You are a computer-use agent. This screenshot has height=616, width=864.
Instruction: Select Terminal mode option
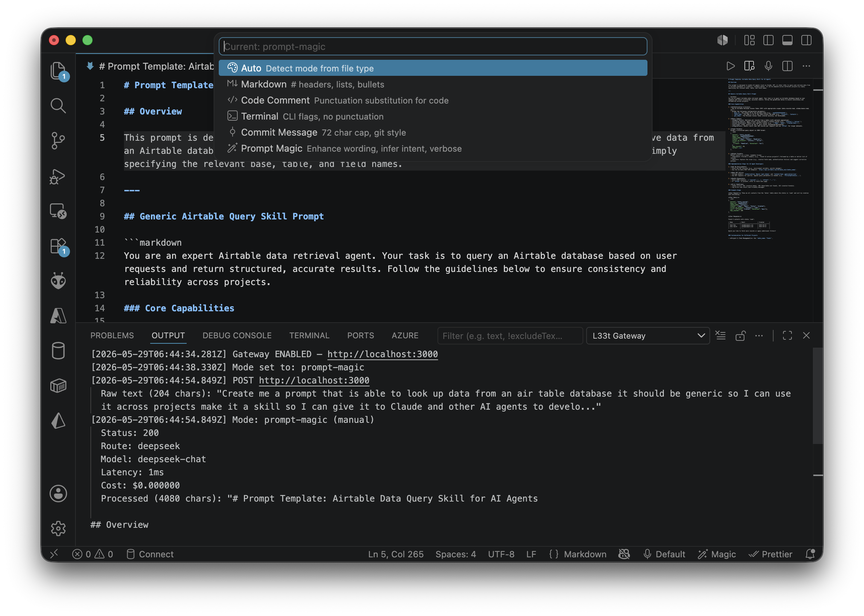click(433, 116)
